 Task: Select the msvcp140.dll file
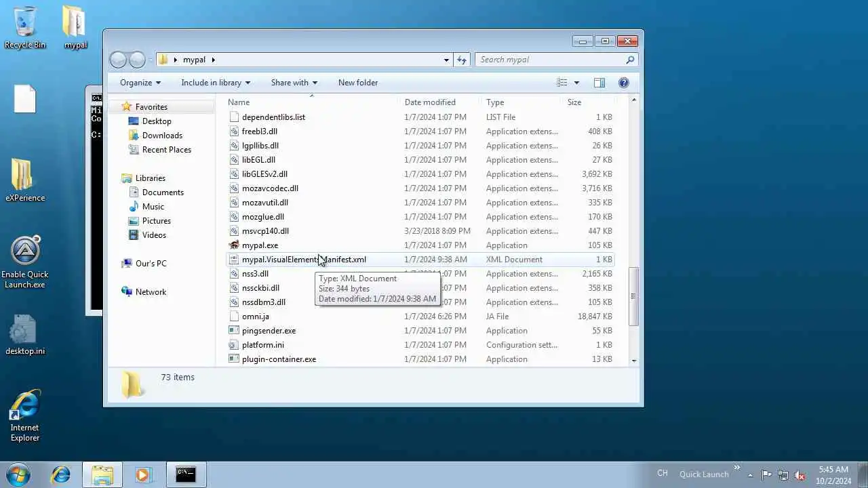pyautogui.click(x=265, y=231)
